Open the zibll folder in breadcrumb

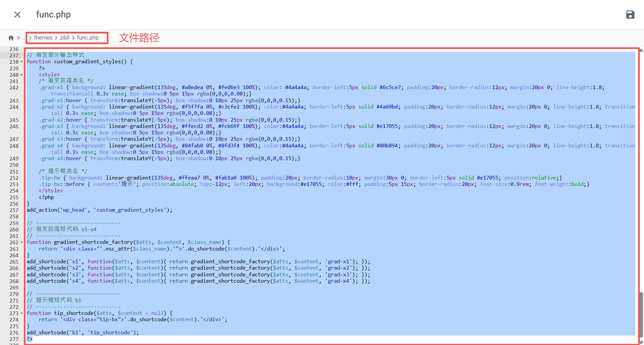click(x=65, y=38)
